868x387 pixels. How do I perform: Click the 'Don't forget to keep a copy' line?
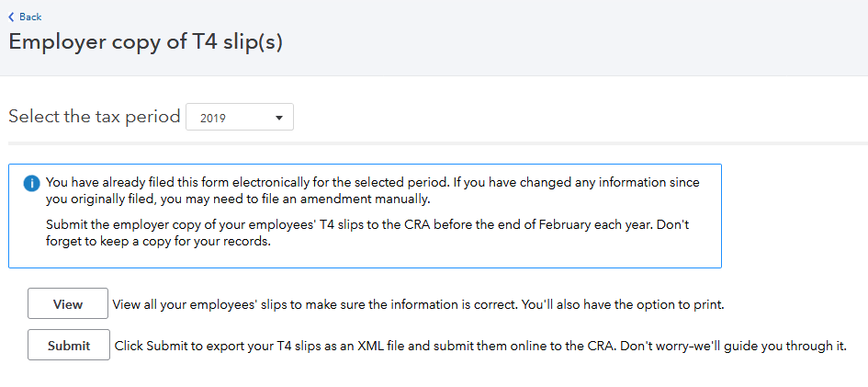[158, 243]
